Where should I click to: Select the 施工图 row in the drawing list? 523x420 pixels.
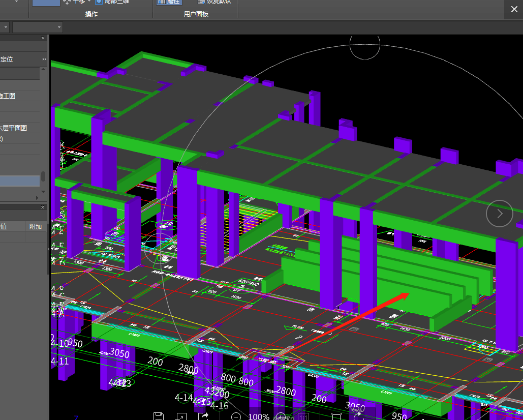tap(20, 96)
